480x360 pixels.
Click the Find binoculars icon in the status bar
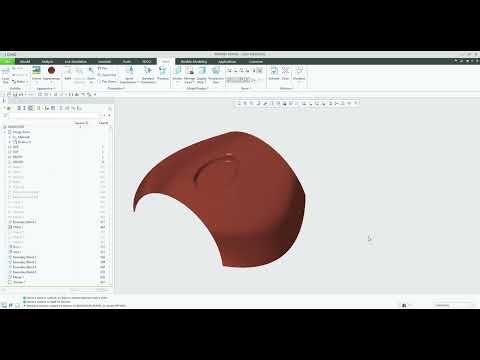(404, 305)
